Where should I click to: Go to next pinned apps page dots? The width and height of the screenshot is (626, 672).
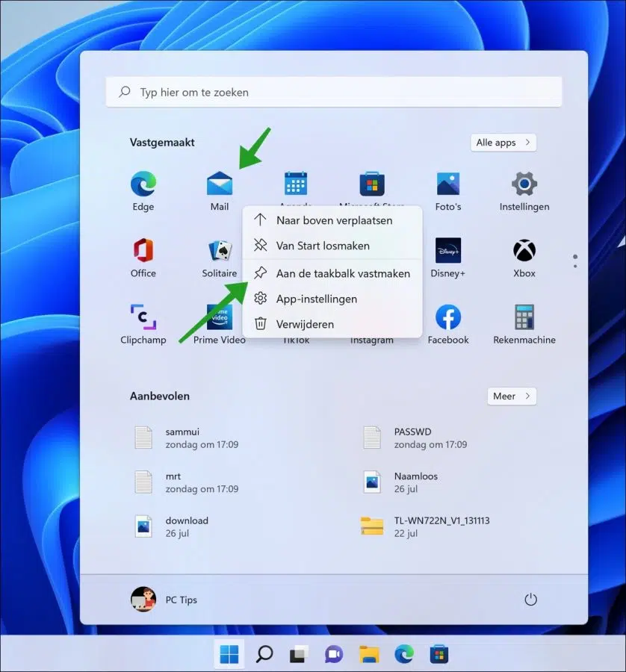tap(575, 261)
